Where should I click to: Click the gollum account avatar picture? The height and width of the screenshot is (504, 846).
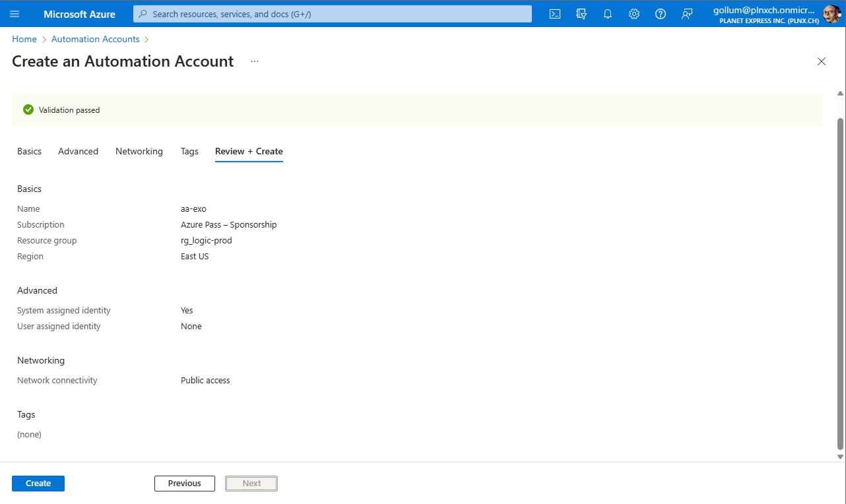[x=831, y=13]
